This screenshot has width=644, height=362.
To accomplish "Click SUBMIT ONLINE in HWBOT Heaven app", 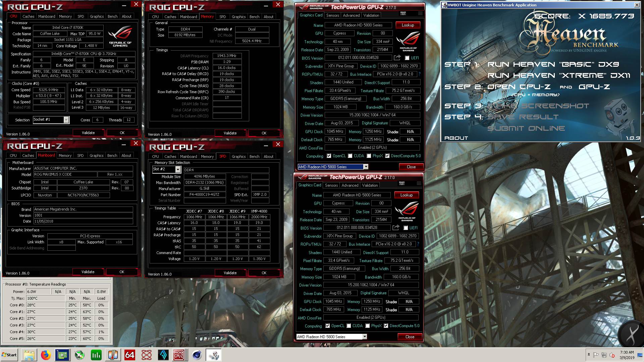I will 526,128.
